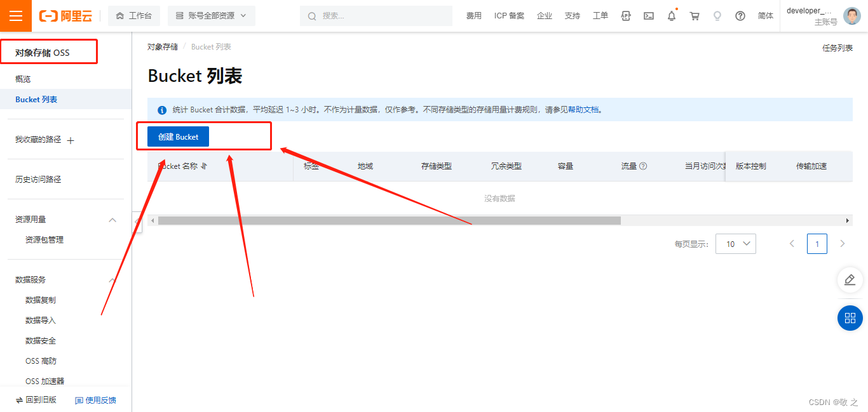The width and height of the screenshot is (868, 412).
Task: Open 概览 overview in sidebar
Action: [x=23, y=79]
